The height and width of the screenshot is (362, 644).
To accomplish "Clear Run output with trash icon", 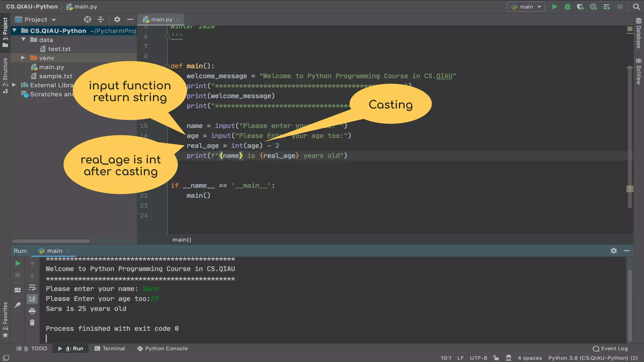I will [32, 323].
